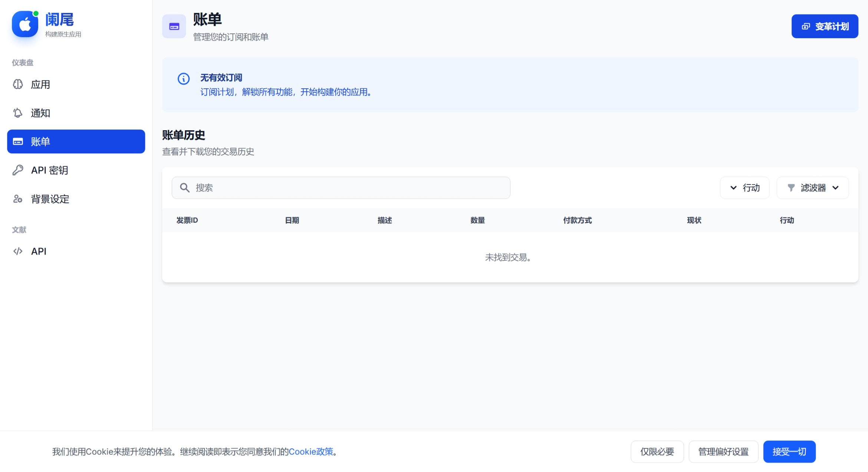The height and width of the screenshot is (472, 868).
Task: Click the 账单 credit card icon in sidebar
Action: [x=17, y=141]
